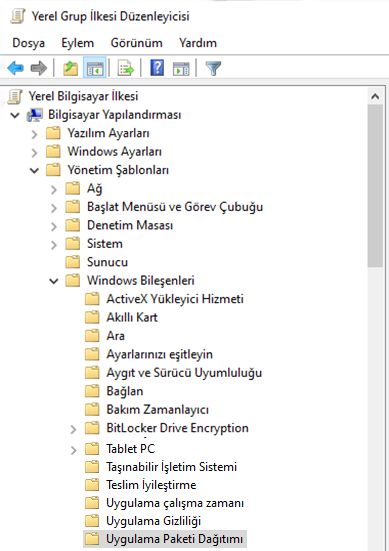Image resolution: width=389 pixels, height=551 pixels.
Task: Select the Windows Bileşenleri label
Action: tap(141, 280)
